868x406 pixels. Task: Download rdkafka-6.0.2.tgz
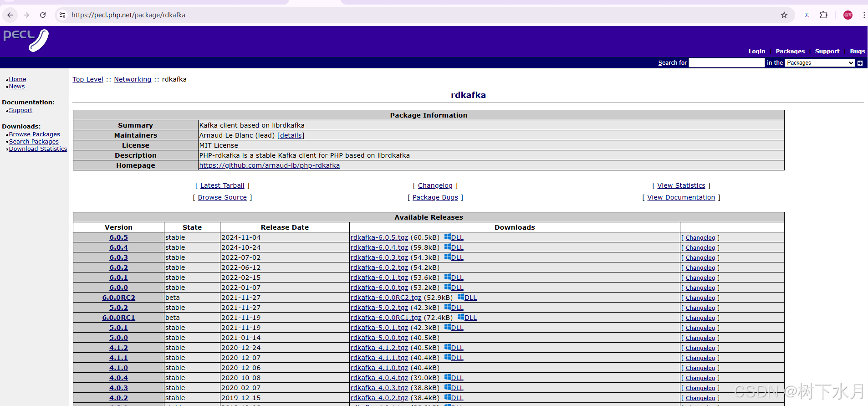[379, 267]
